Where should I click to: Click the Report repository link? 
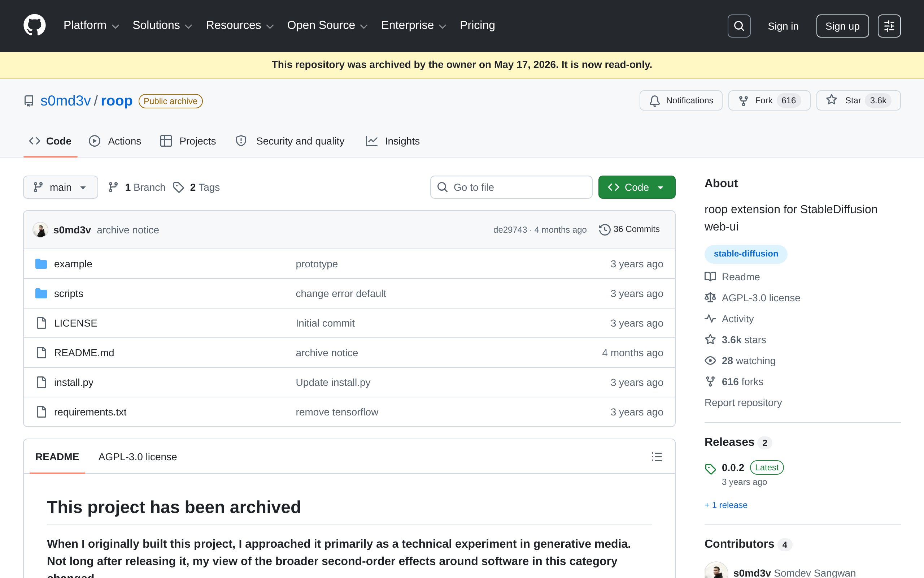[743, 402]
